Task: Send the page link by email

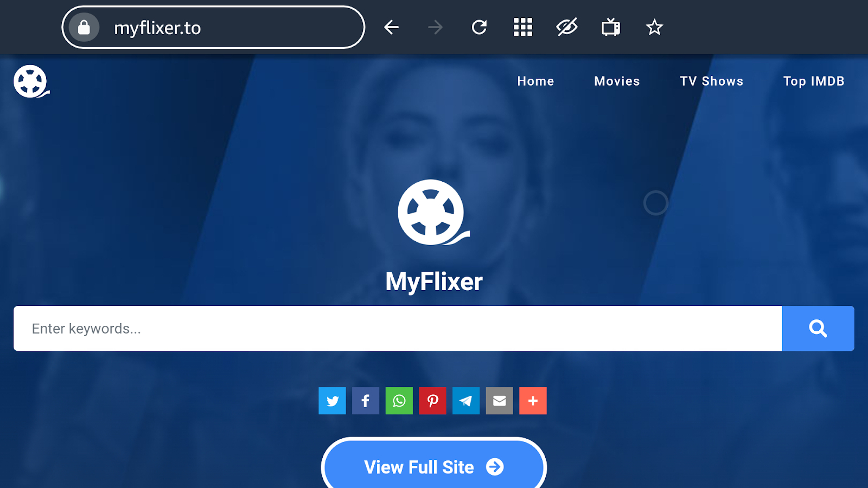Action: [499, 401]
